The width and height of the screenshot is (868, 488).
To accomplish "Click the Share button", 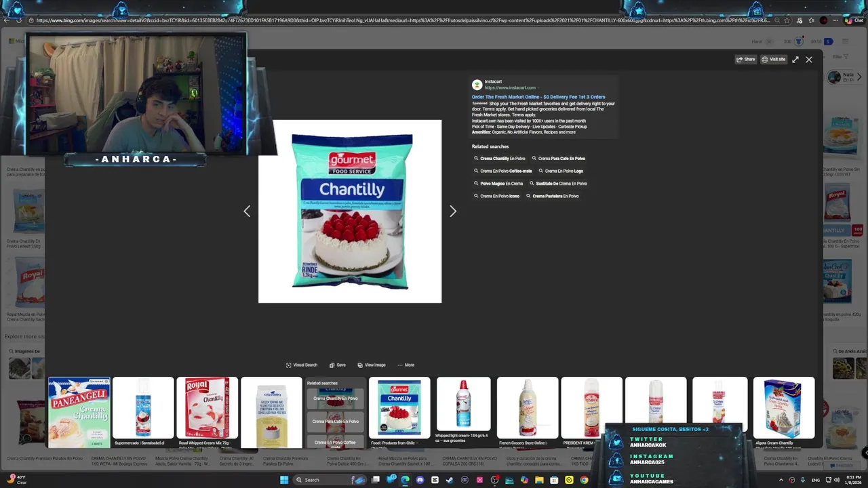I will pyautogui.click(x=746, y=60).
